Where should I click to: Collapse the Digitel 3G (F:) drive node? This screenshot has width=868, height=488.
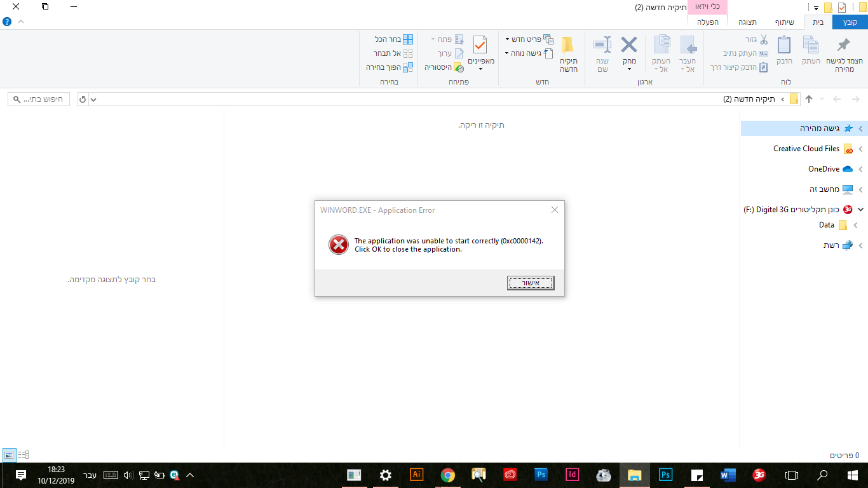pos(861,209)
